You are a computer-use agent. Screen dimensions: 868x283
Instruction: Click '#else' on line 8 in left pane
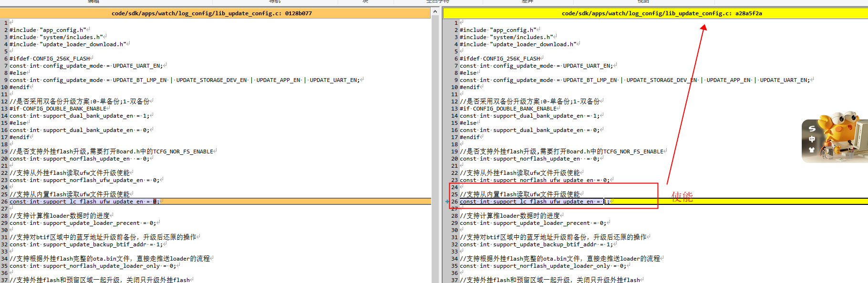point(18,73)
